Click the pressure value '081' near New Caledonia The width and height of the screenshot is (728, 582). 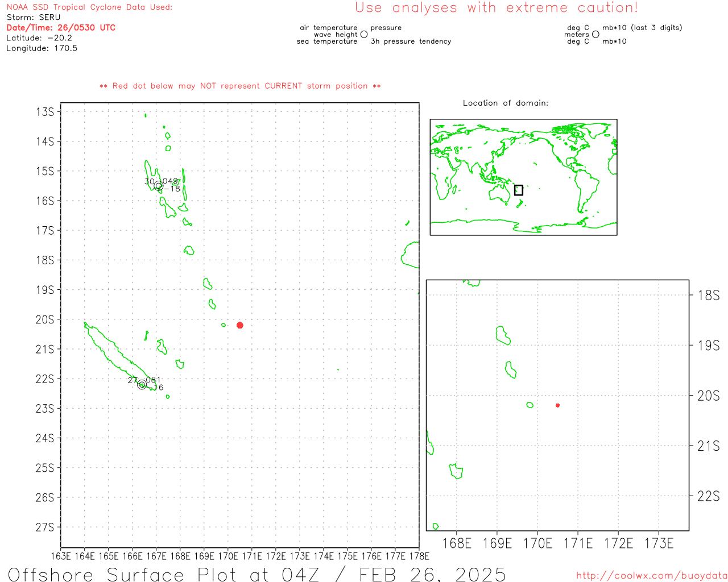click(x=154, y=380)
